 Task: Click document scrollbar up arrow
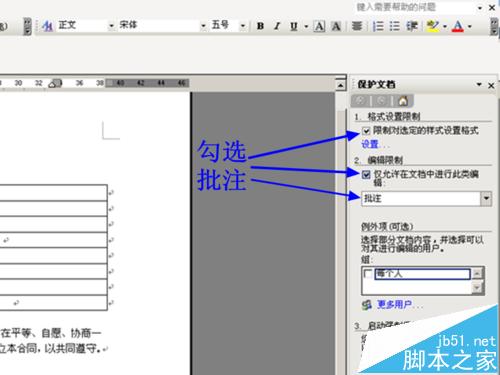(x=340, y=85)
